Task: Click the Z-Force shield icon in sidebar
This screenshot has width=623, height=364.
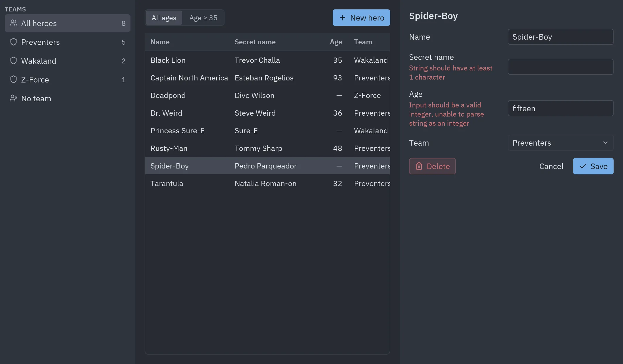Action: point(14,80)
